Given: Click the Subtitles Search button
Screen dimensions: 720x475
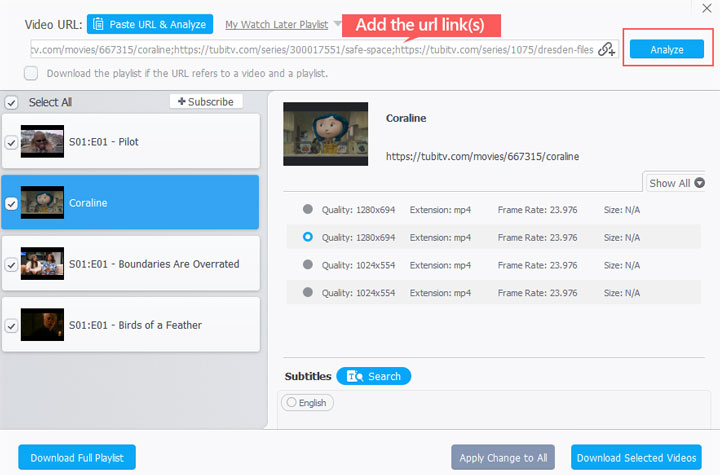Looking at the screenshot, I should tap(374, 376).
